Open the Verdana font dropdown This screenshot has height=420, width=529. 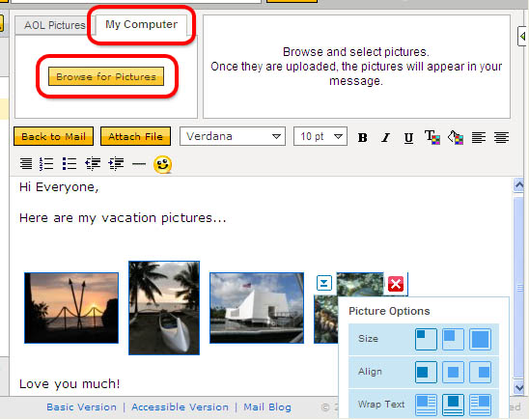pos(233,136)
